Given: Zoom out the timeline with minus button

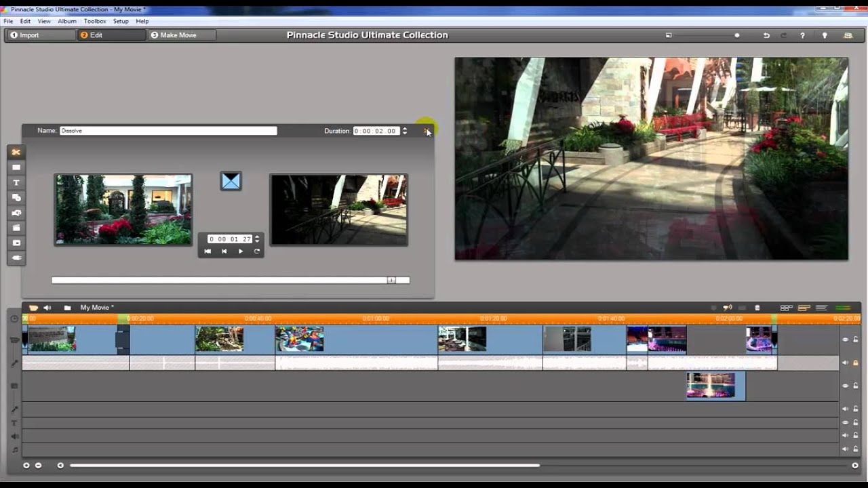Looking at the screenshot, I should click(38, 465).
